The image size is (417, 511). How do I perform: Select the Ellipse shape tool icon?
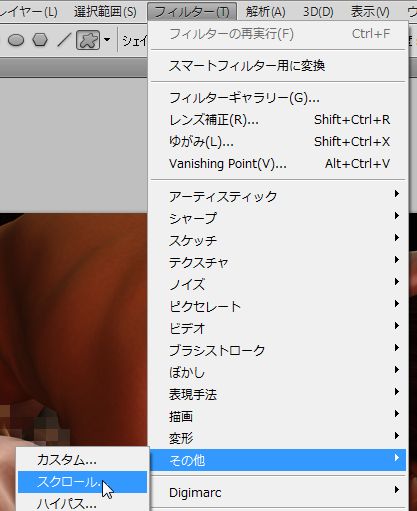point(16,40)
